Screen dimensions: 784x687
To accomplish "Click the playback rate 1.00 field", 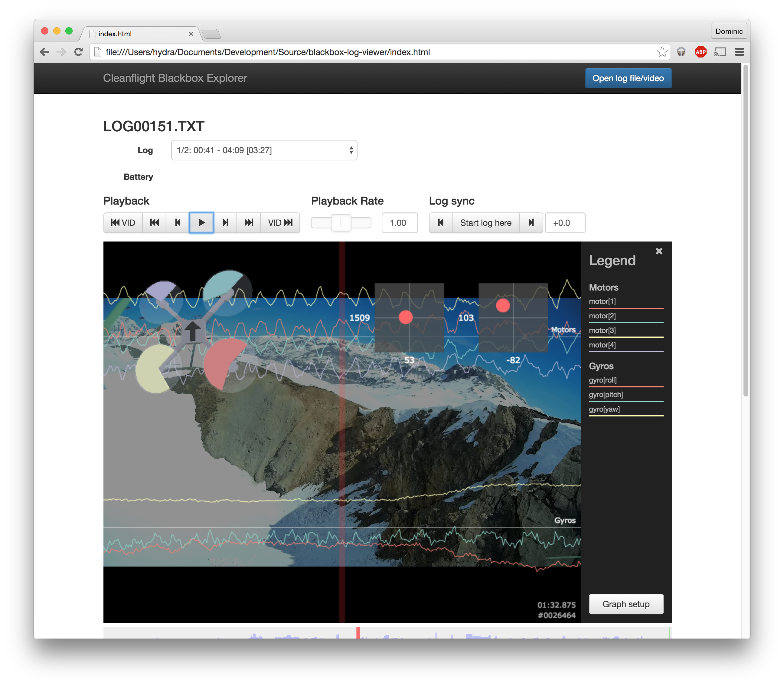I will (399, 223).
